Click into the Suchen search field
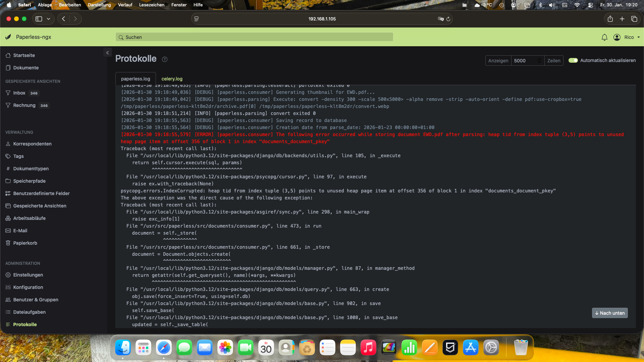This screenshot has height=362, width=644. pos(254,37)
